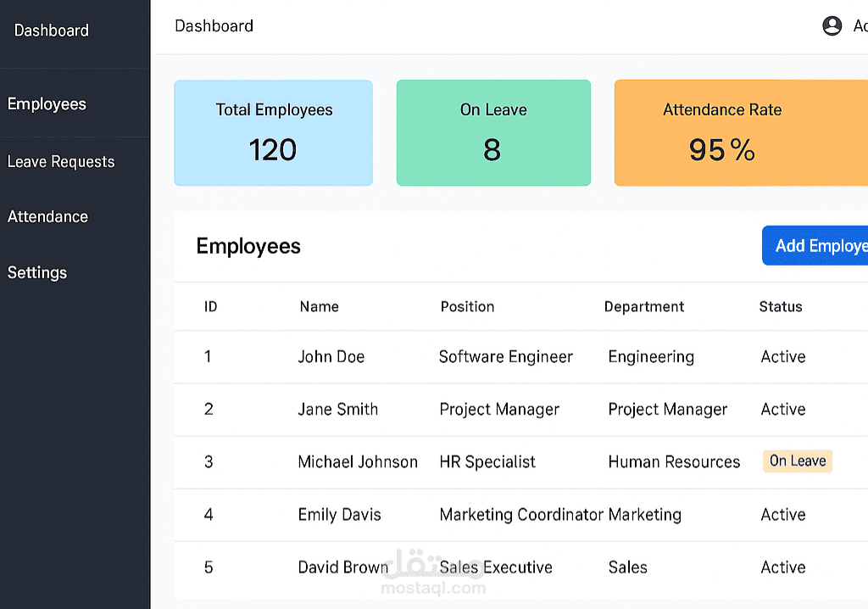Click ID cell 1 for John Doe
The image size is (868, 609).
pos(208,357)
